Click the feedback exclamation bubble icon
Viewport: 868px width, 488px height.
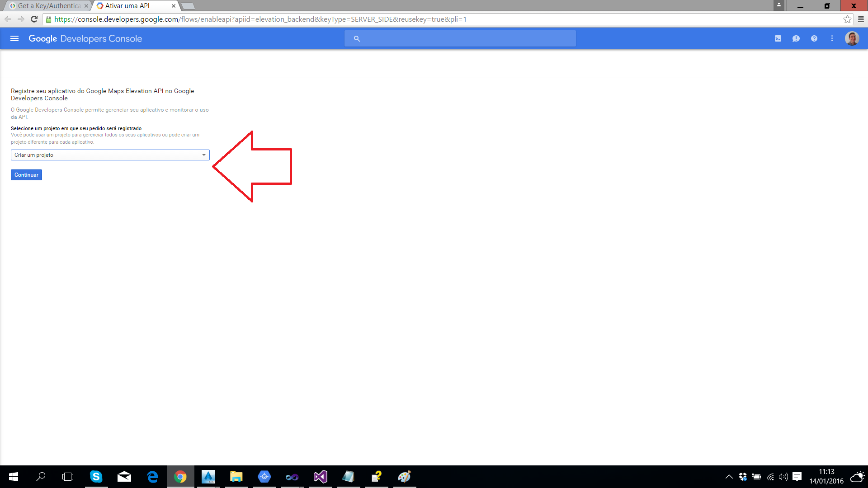coord(796,39)
